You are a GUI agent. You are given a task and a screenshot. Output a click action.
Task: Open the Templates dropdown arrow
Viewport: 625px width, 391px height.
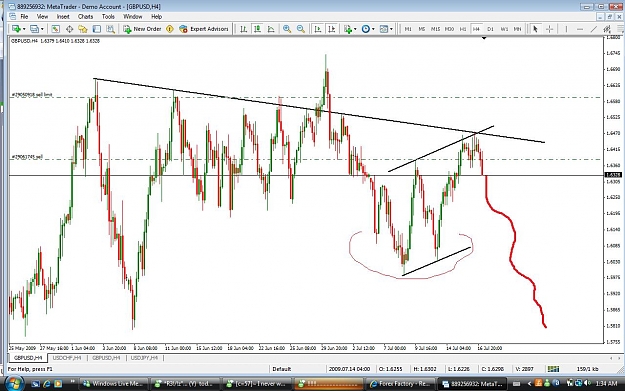coord(391,29)
